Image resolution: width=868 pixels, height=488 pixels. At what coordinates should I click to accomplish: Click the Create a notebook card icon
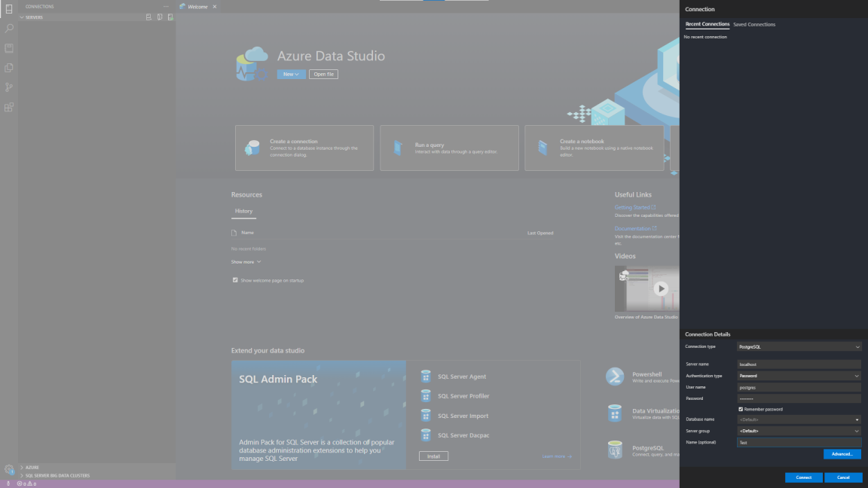542,148
